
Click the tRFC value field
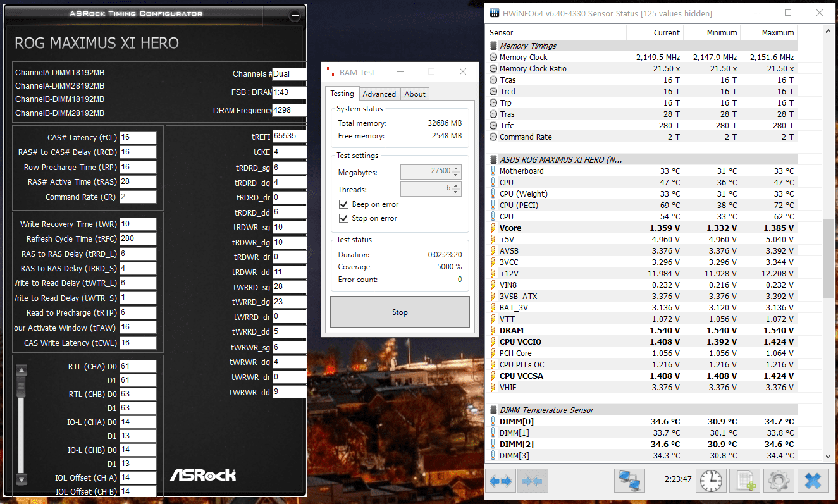tap(138, 239)
